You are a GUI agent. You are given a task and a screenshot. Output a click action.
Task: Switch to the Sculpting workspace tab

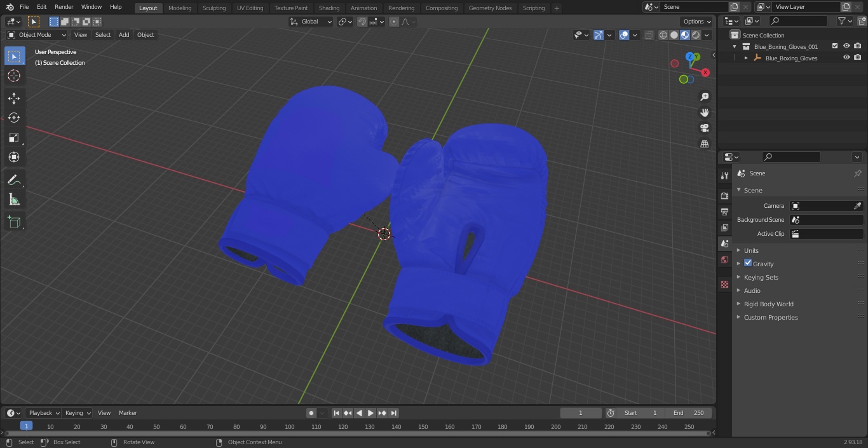[x=214, y=8]
